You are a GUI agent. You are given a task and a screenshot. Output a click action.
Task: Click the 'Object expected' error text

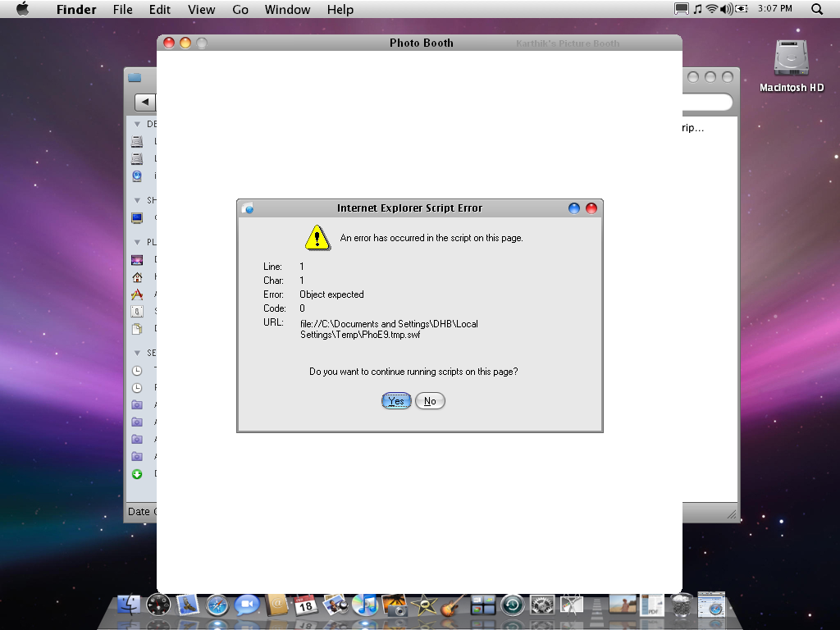[331, 294]
